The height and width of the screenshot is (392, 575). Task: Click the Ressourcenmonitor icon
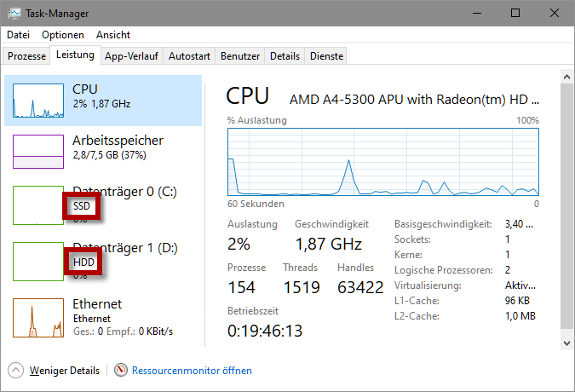pos(122,371)
